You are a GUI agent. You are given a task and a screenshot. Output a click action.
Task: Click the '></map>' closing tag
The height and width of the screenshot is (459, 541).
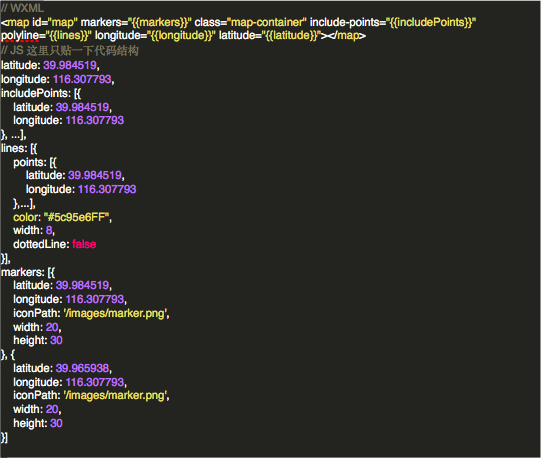click(343, 36)
